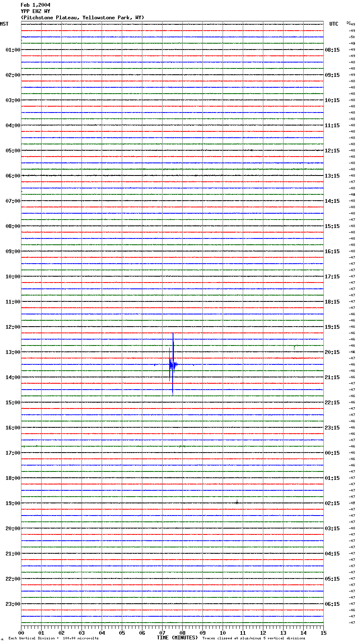357x644 pixels.
Task: Click the '(Pitchstone Plateau, Yellowstone Park, WY)' subtitle
Action: tap(82, 18)
